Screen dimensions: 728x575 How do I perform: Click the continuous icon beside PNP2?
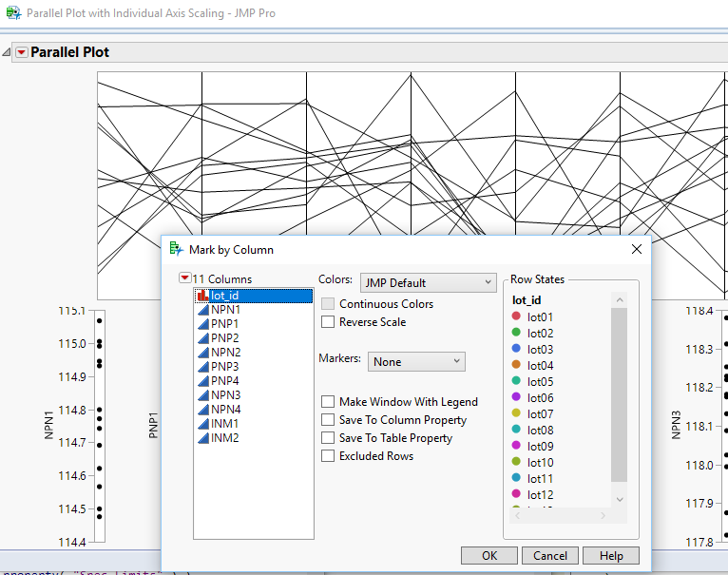click(202, 338)
